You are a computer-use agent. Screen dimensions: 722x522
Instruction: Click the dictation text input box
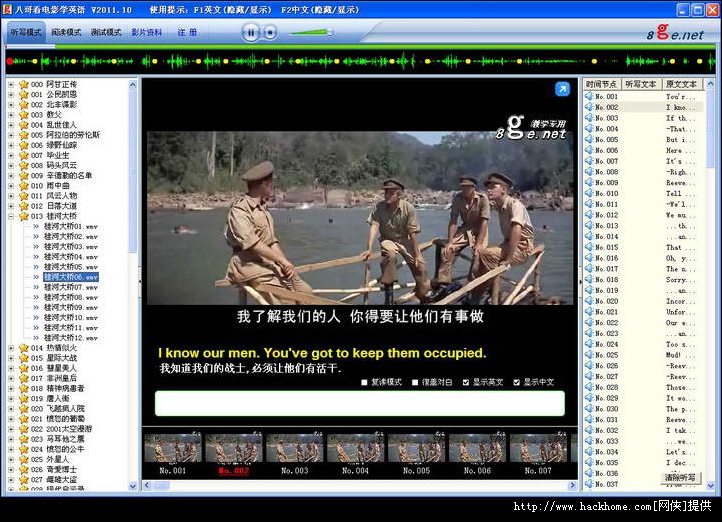360,403
